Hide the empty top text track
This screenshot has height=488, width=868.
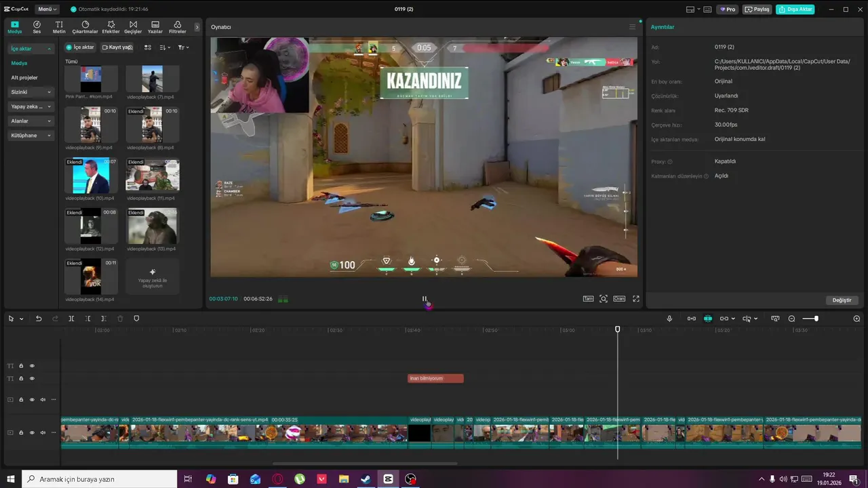pyautogui.click(x=32, y=366)
